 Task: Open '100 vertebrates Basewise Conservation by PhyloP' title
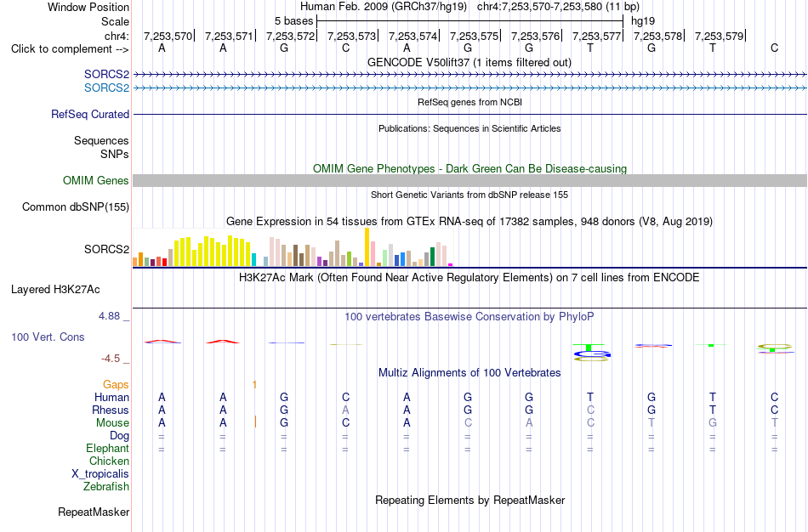[469, 317]
